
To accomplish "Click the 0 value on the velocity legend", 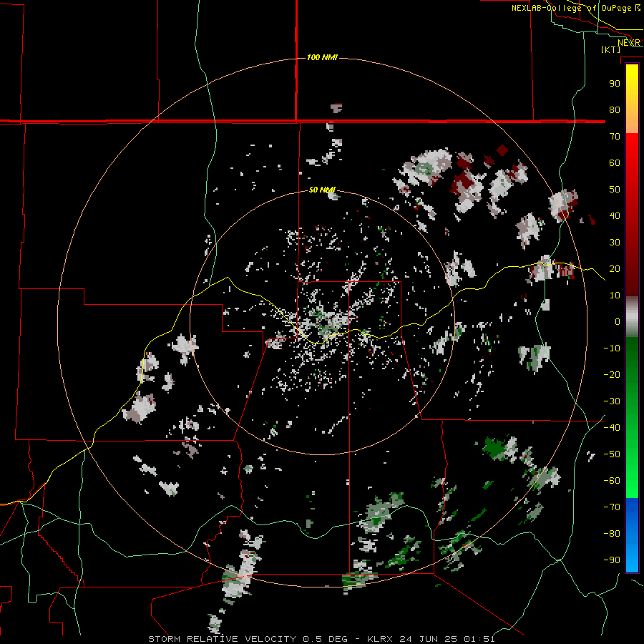I will pyautogui.click(x=618, y=322).
